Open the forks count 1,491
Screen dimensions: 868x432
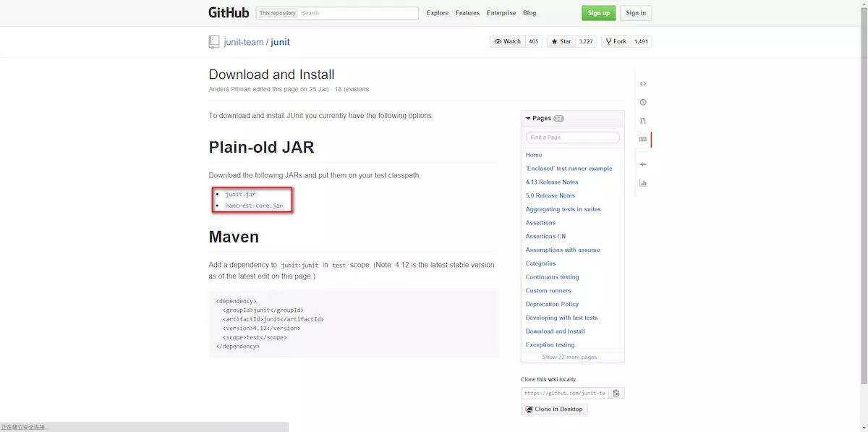click(641, 42)
